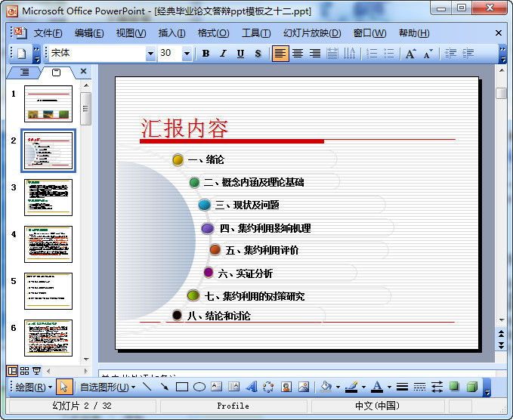Open the 插入(I) menu

pyautogui.click(x=172, y=33)
